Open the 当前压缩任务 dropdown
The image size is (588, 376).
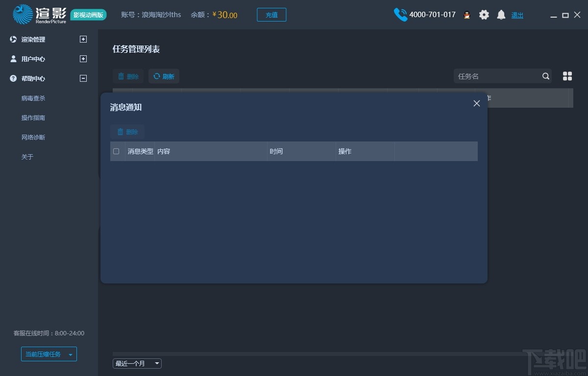tap(49, 353)
